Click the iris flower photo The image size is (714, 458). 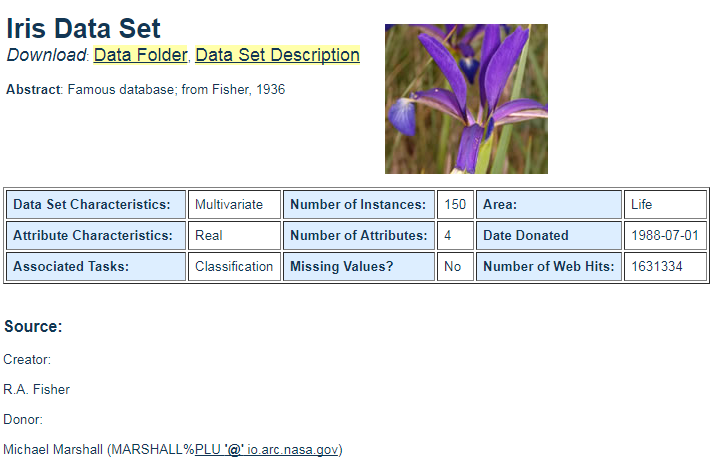point(466,98)
